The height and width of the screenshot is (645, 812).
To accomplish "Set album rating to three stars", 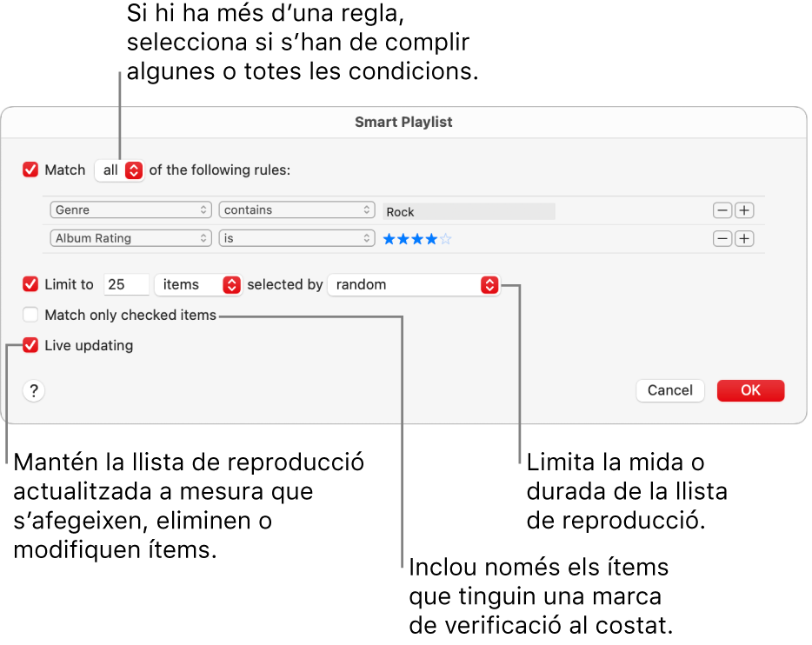I will [417, 239].
